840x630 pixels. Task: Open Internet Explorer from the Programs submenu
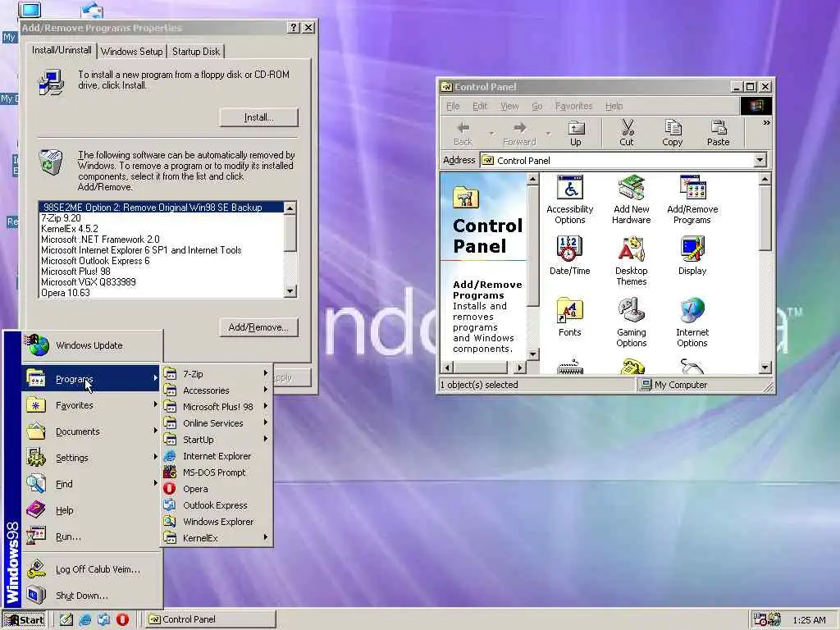coord(217,456)
